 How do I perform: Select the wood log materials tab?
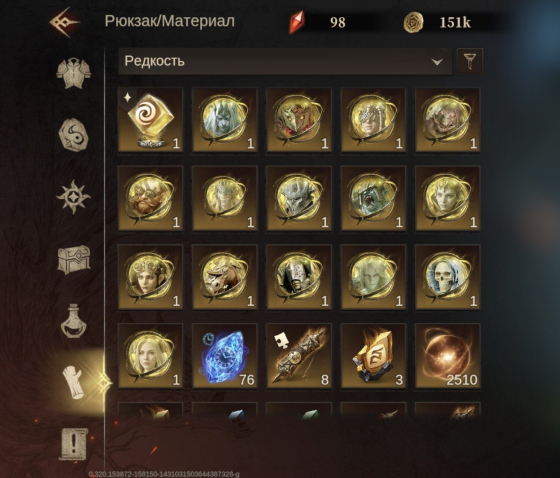[x=74, y=382]
